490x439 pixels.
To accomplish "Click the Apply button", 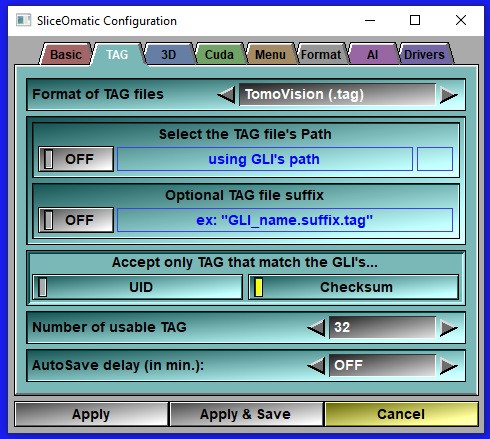I will tap(91, 414).
